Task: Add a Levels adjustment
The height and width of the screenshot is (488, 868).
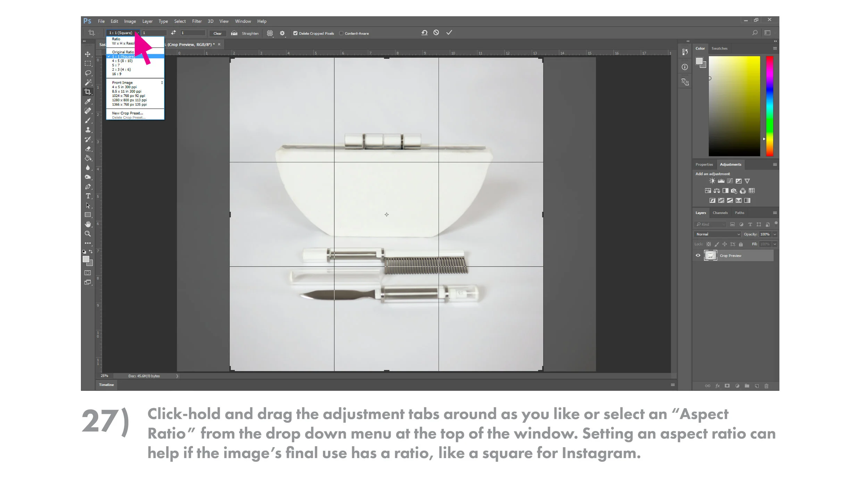Action: click(x=721, y=181)
